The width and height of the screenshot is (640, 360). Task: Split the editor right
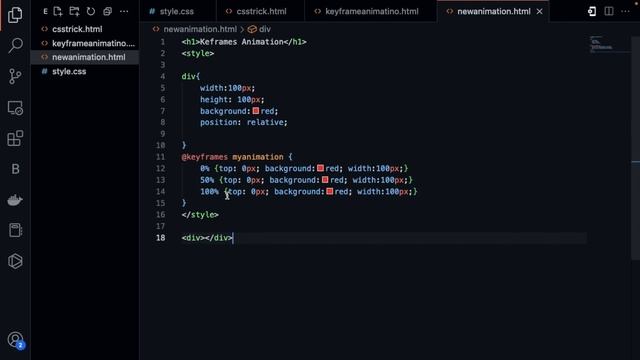point(609,11)
